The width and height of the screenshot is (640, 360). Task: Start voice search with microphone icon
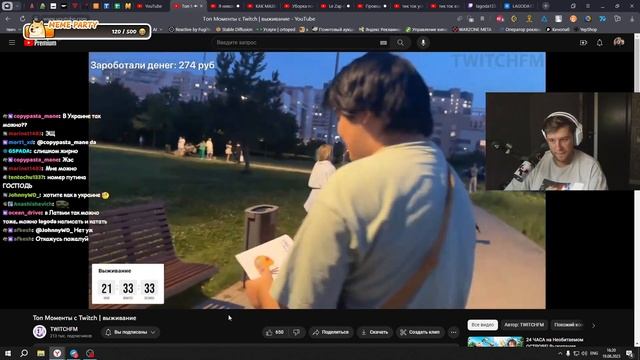423,42
